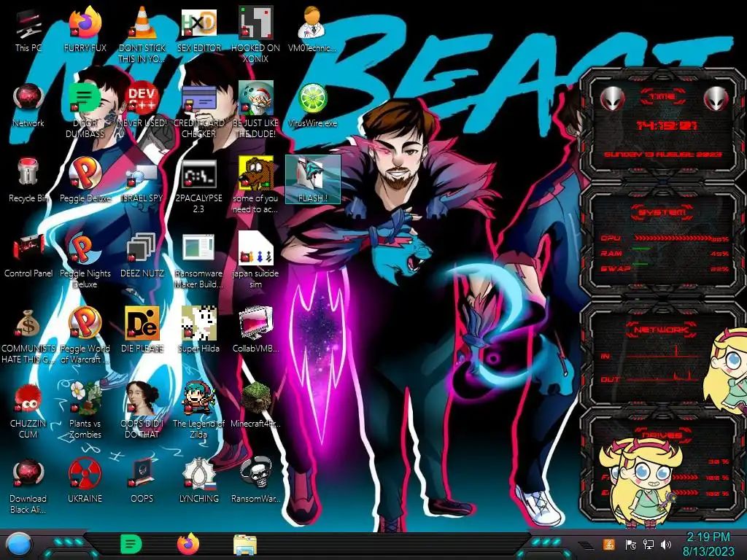Viewport: 747px width, 560px height.
Task: Select the LYNCHING desktop shortcut
Action: (198, 481)
